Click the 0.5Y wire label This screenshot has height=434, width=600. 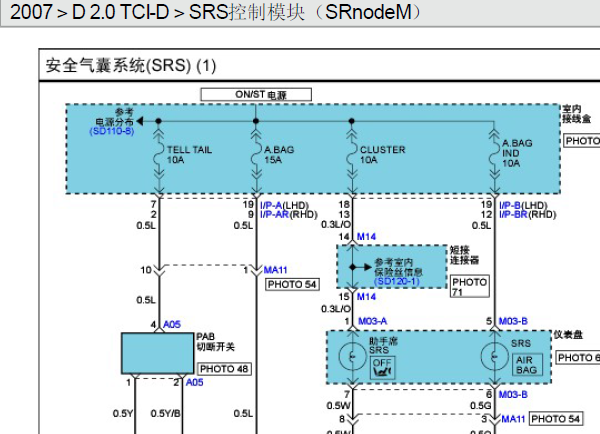click(x=122, y=414)
